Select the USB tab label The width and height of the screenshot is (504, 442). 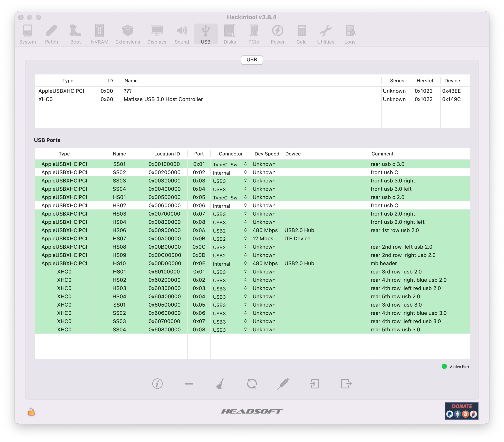(x=252, y=60)
